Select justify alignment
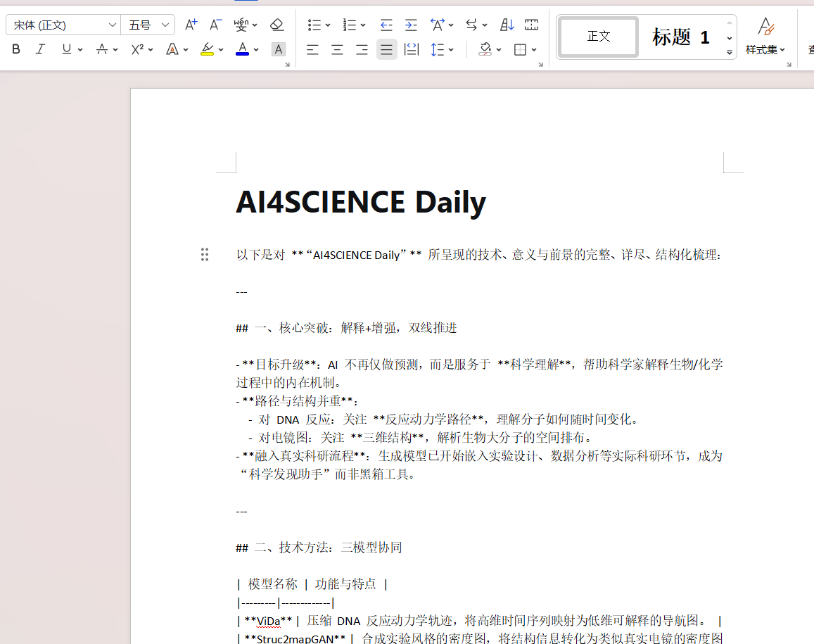 386,49
